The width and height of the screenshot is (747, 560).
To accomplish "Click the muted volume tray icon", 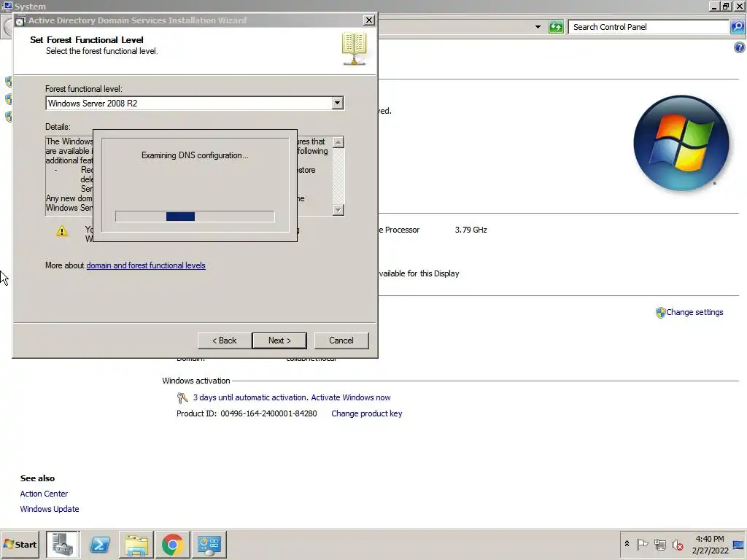I will coord(678,544).
